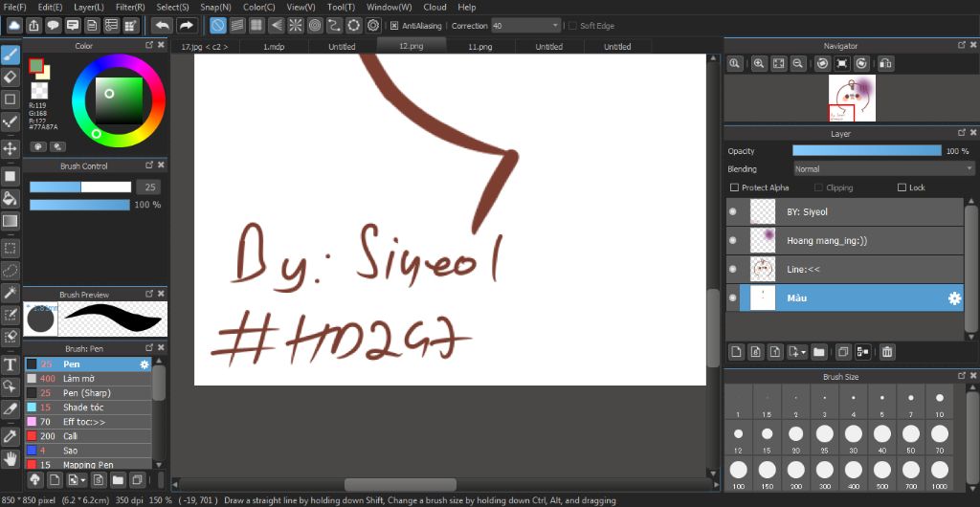980x507 pixels.
Task: Switch to the 17.jpg tab
Action: pyautogui.click(x=205, y=47)
